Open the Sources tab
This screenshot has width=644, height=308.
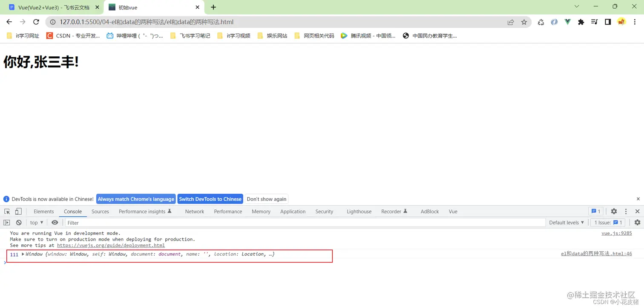[100, 212]
